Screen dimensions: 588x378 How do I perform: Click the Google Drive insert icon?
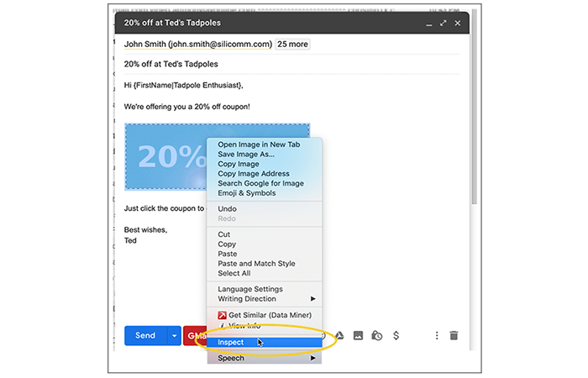coord(339,335)
